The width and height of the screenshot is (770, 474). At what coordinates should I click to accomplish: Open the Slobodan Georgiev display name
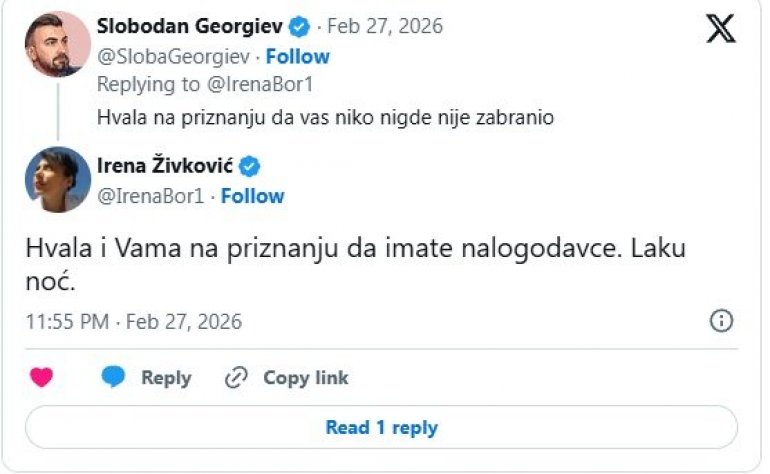tap(190, 25)
